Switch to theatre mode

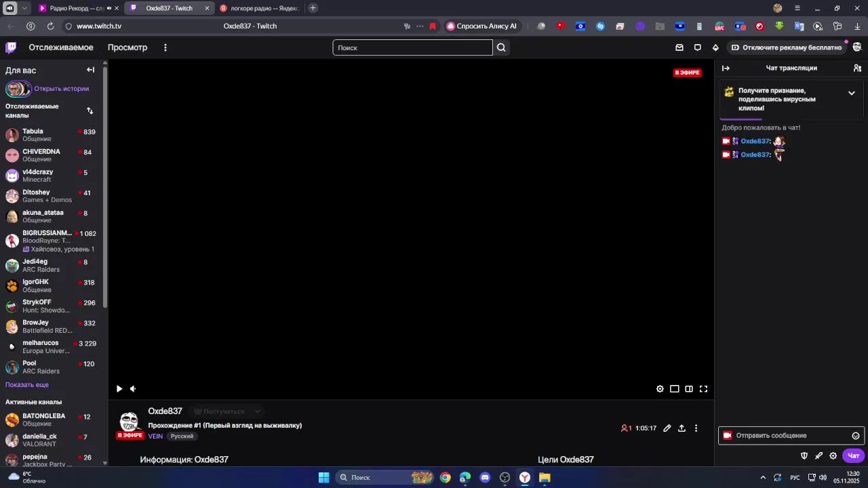tap(675, 389)
